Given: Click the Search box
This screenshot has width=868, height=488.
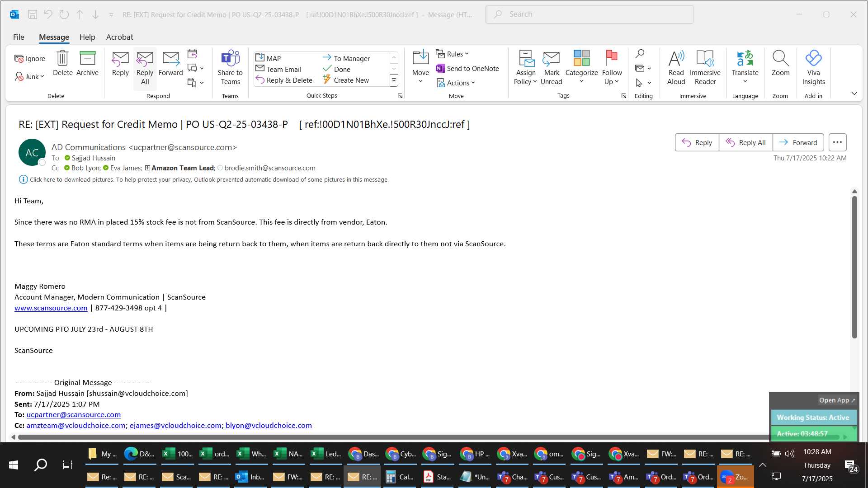Looking at the screenshot, I should tap(590, 14).
